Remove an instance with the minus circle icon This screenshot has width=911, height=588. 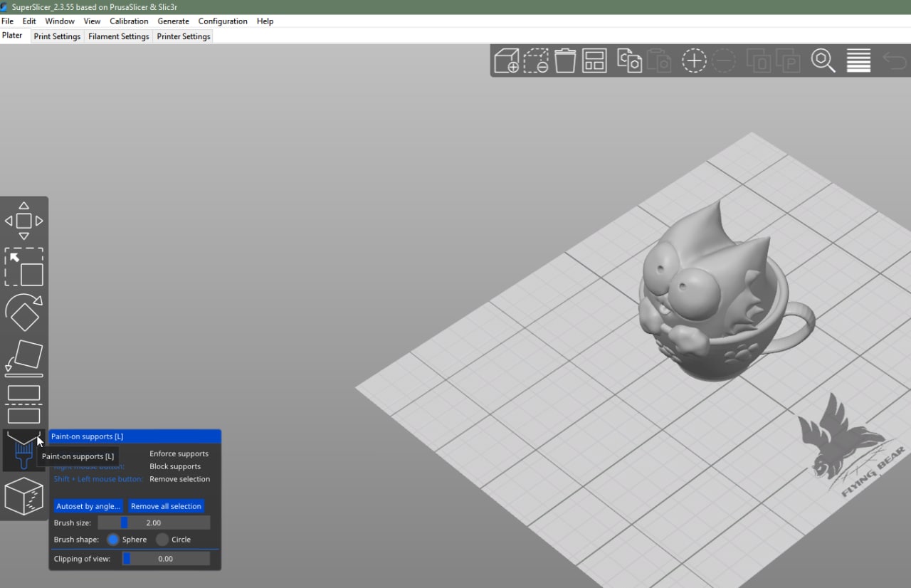pyautogui.click(x=724, y=61)
